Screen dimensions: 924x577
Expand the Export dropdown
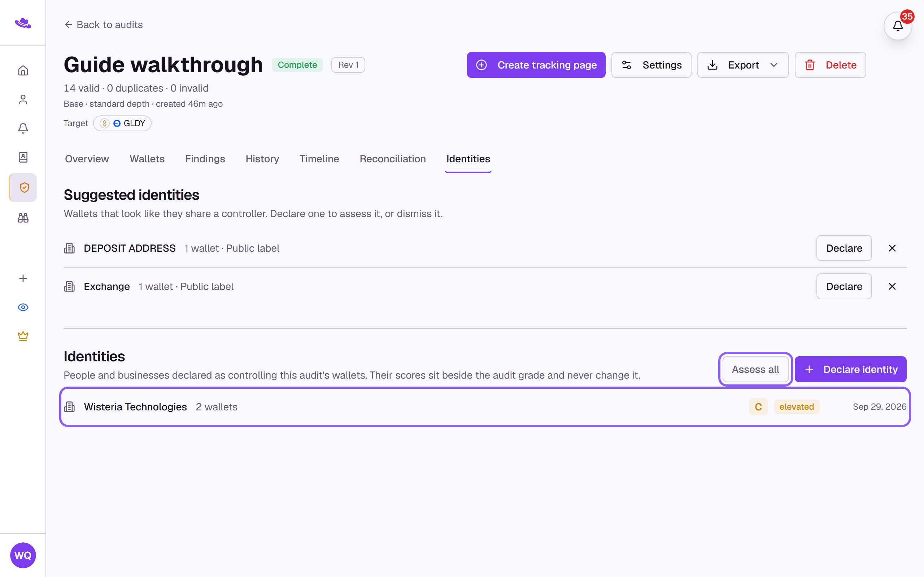(x=743, y=65)
